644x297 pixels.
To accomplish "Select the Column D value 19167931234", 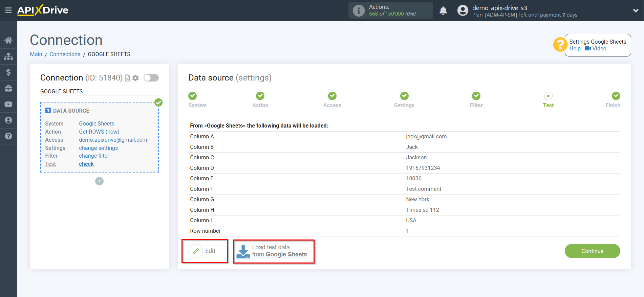I will pyautogui.click(x=423, y=168).
